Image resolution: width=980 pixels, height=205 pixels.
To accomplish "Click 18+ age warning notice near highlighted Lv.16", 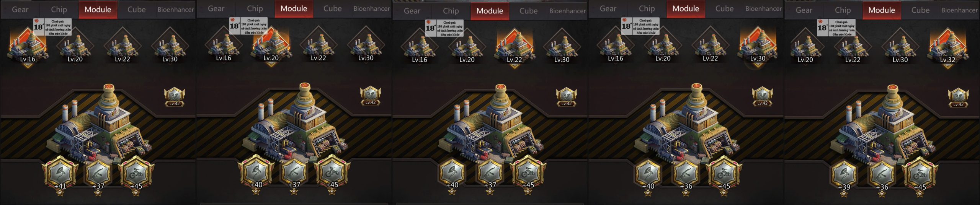I will (52, 27).
